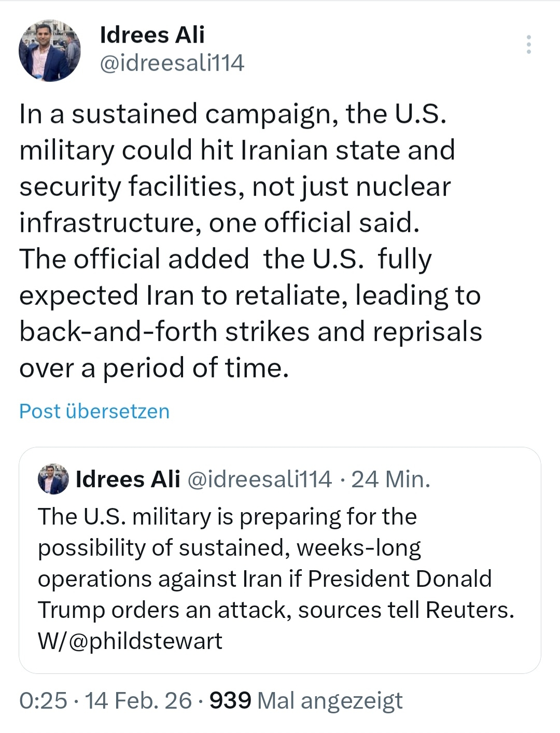
Task: Translate the post via "Post übersetzen"
Action: (x=94, y=411)
